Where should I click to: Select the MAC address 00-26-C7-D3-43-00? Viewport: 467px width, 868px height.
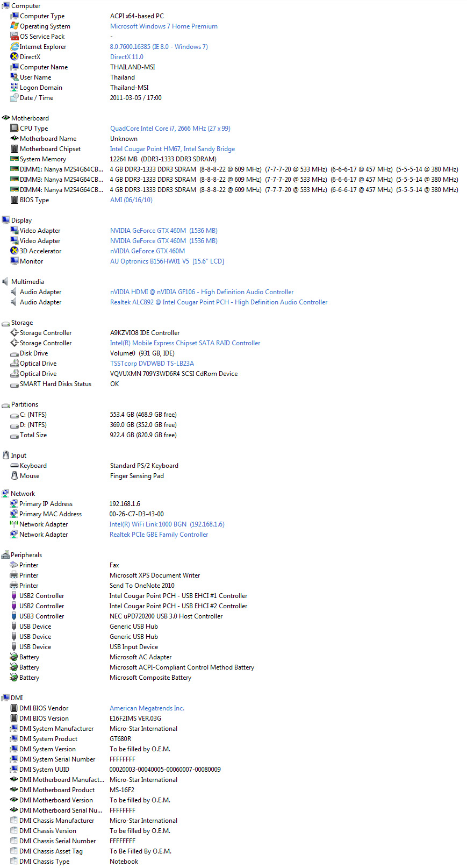pyautogui.click(x=136, y=514)
